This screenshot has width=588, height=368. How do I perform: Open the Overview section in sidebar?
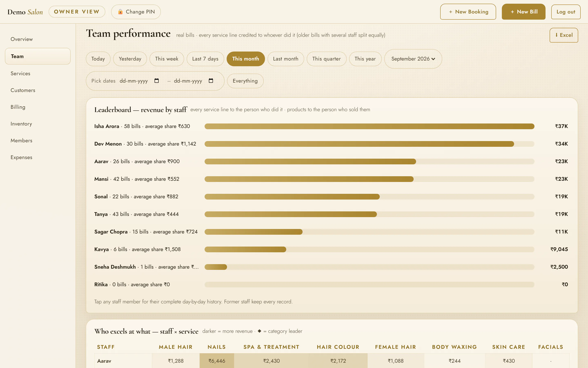(38, 39)
